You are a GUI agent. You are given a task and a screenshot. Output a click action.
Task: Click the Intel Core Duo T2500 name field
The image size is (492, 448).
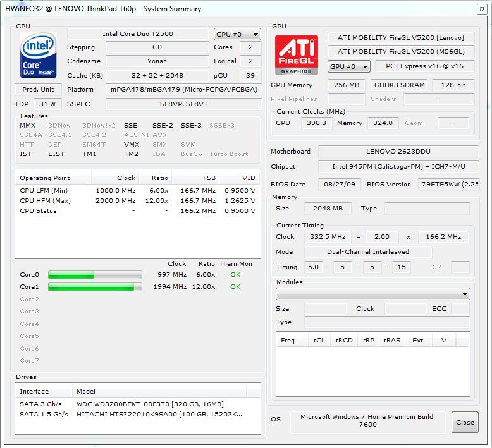point(138,34)
